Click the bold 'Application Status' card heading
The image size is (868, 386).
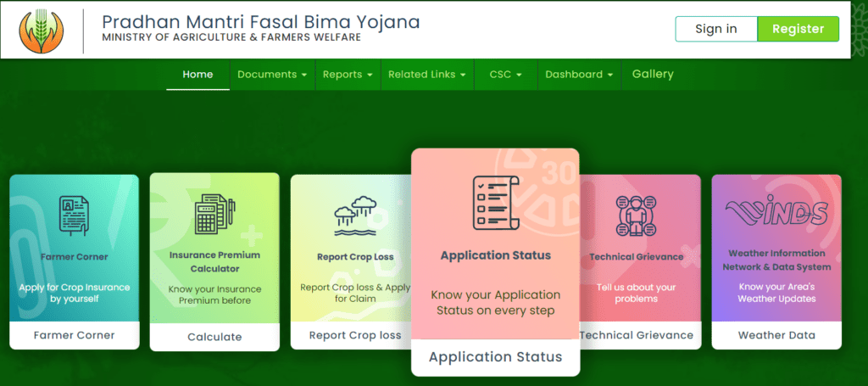point(495,255)
